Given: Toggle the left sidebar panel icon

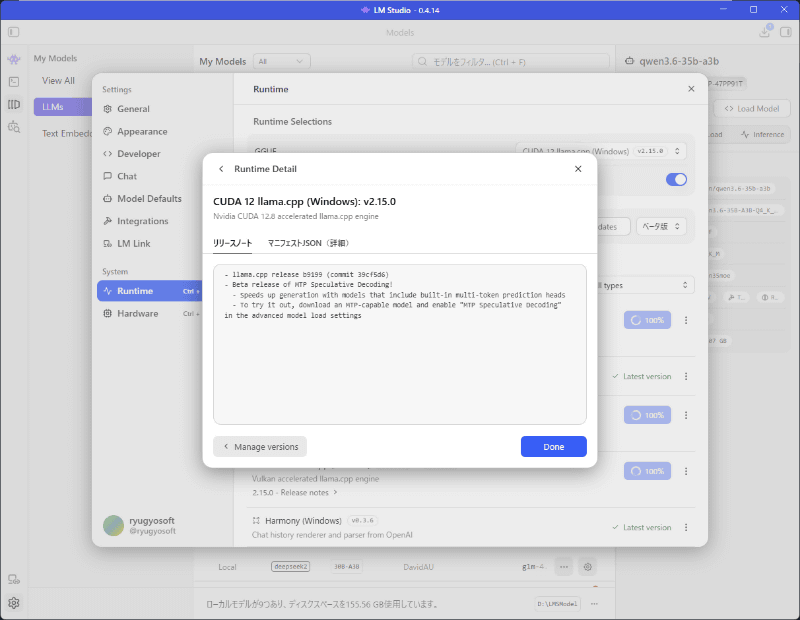Looking at the screenshot, I should (14, 32).
